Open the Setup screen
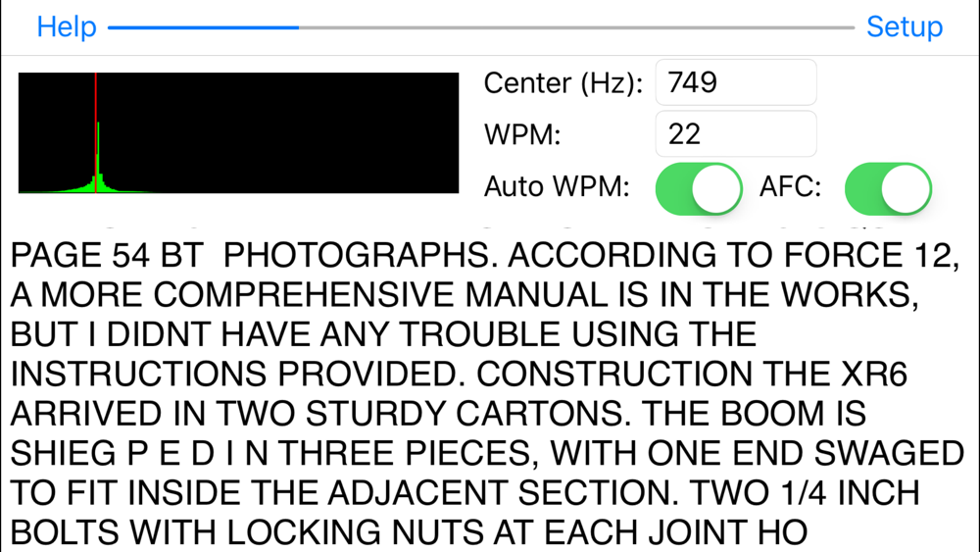 click(905, 26)
